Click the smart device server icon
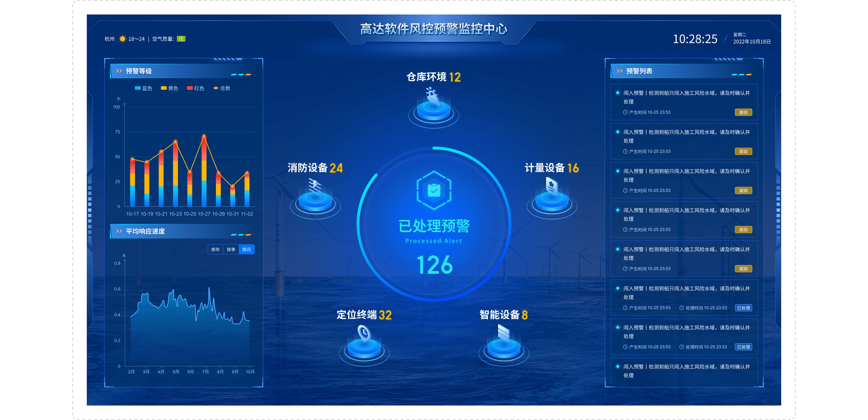This screenshot has width=868, height=420. pyautogui.click(x=503, y=333)
